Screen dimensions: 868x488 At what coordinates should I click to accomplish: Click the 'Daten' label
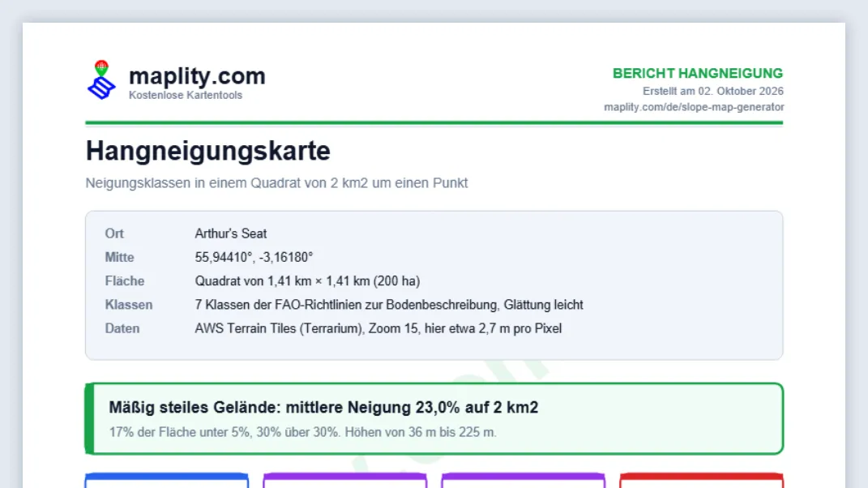[x=122, y=329]
